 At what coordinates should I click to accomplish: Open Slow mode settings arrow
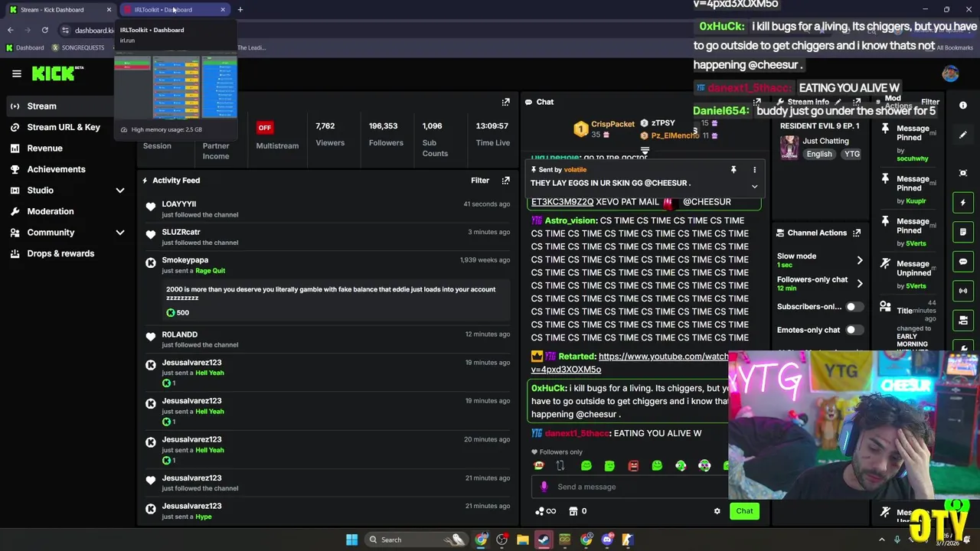pyautogui.click(x=859, y=261)
